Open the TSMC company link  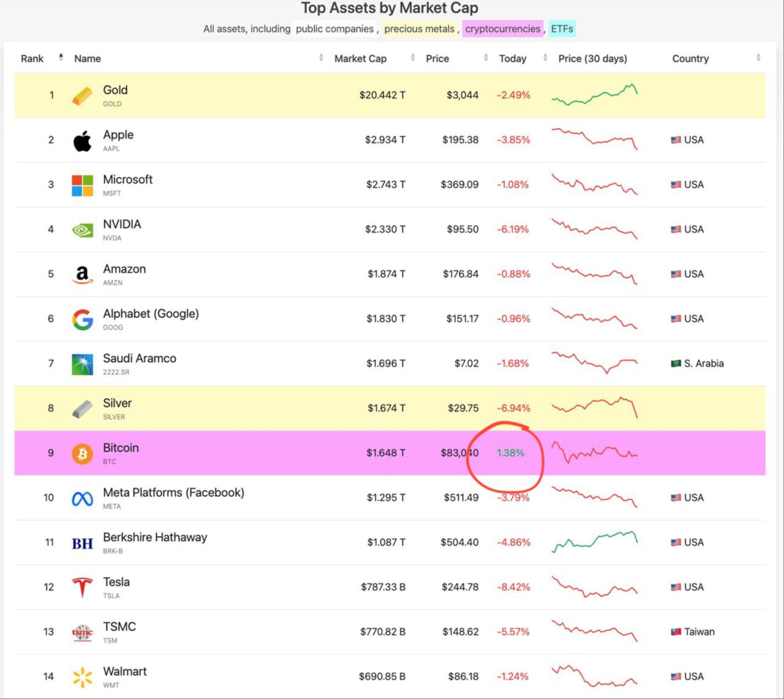click(x=119, y=627)
